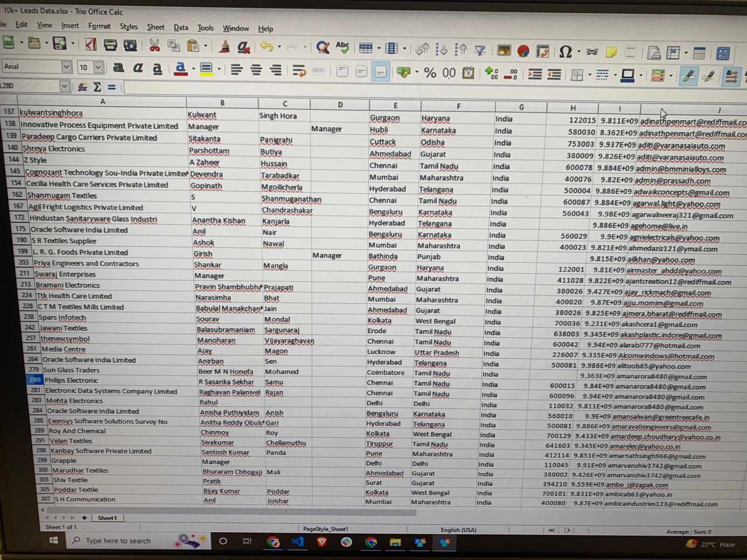This screenshot has height=560, width=747.
Task: Toggle Center Horizontally alignment
Action: click(x=256, y=70)
